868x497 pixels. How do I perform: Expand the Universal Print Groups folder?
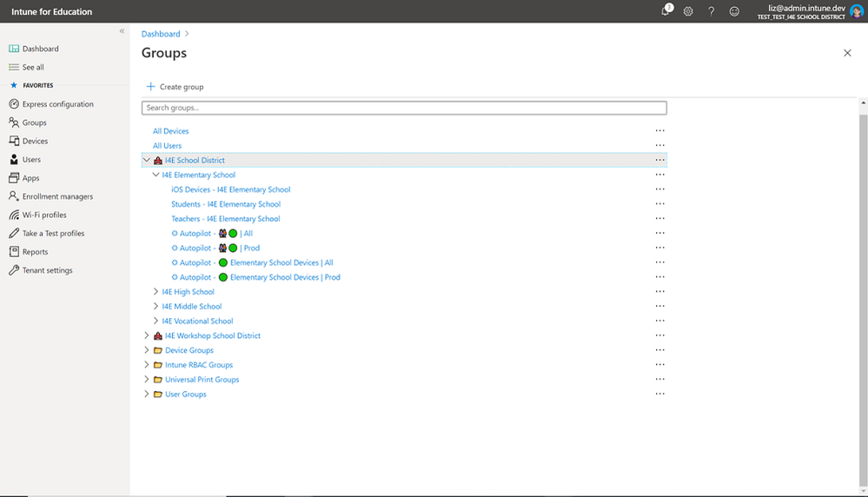(147, 380)
